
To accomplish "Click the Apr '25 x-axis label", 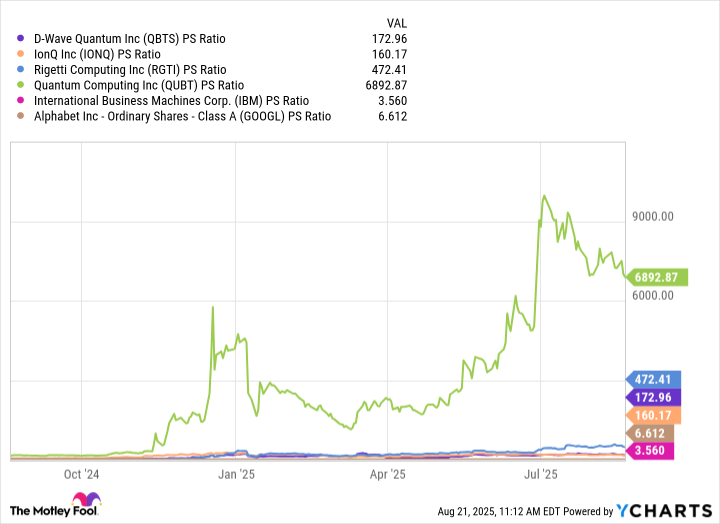I will 388,474.
